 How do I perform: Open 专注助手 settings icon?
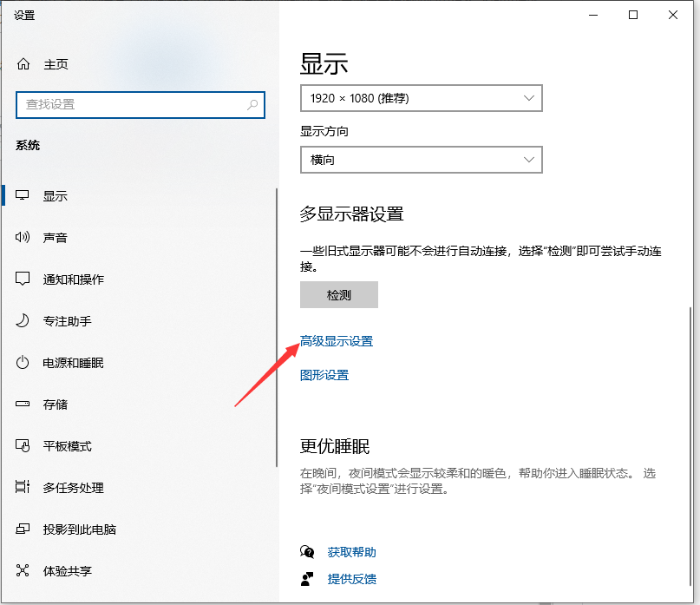click(x=22, y=320)
